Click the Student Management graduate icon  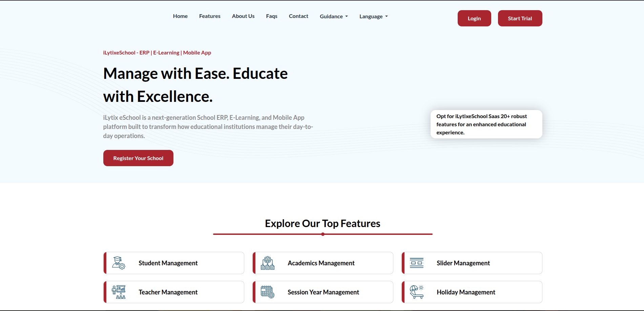[119, 263]
